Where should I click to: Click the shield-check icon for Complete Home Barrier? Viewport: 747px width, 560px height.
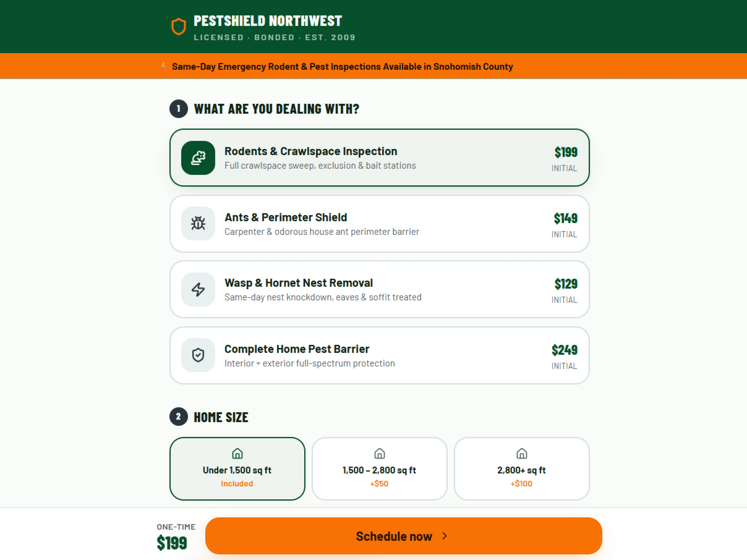pyautogui.click(x=198, y=355)
